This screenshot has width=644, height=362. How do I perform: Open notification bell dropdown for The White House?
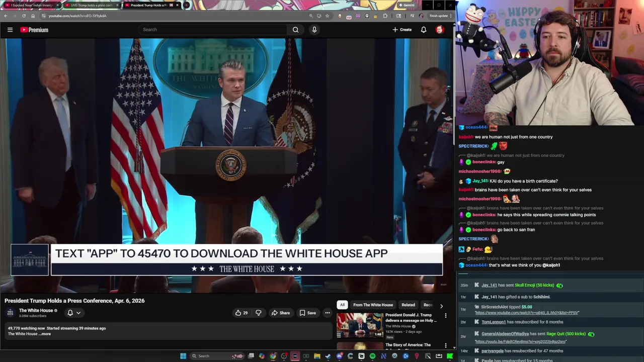[x=74, y=313]
